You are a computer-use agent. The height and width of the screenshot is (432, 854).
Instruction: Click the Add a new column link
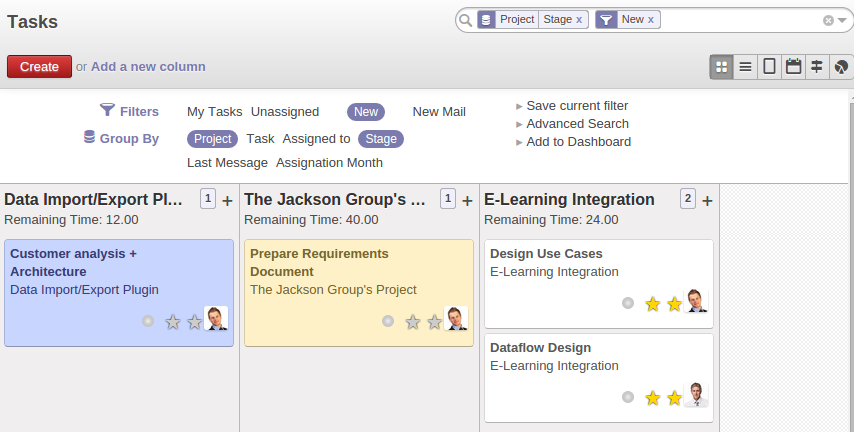point(148,67)
